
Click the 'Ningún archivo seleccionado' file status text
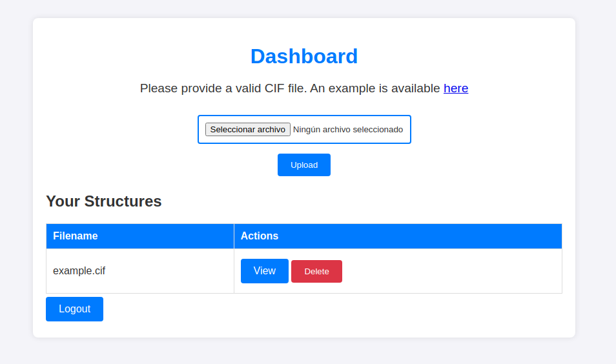[348, 130]
